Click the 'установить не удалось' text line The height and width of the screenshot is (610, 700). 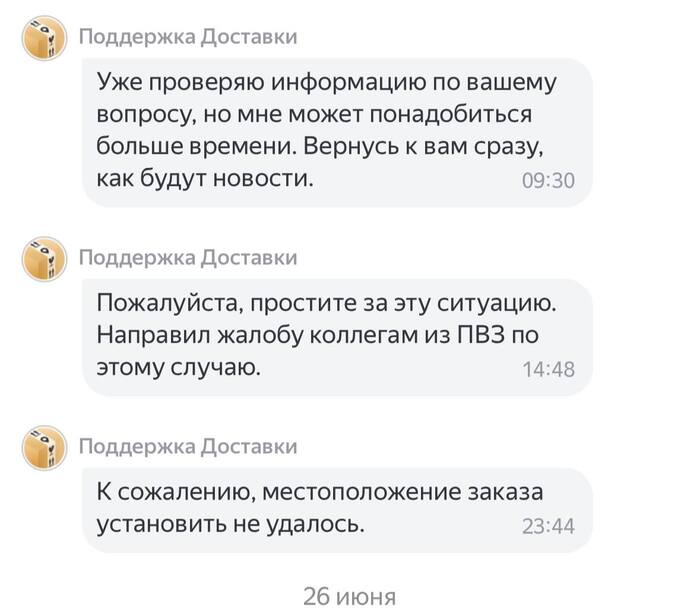pos(228,524)
